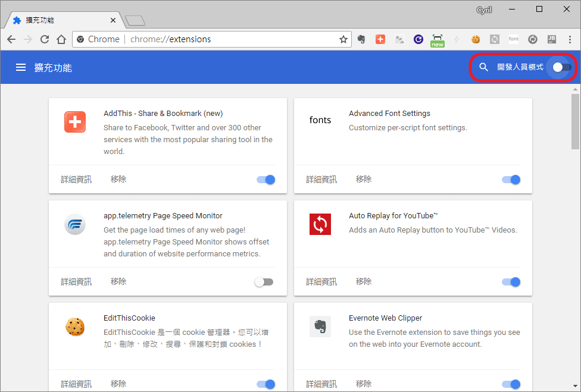Click the EditThisCookie cookie card icon
This screenshot has width=581, height=392.
tap(75, 327)
